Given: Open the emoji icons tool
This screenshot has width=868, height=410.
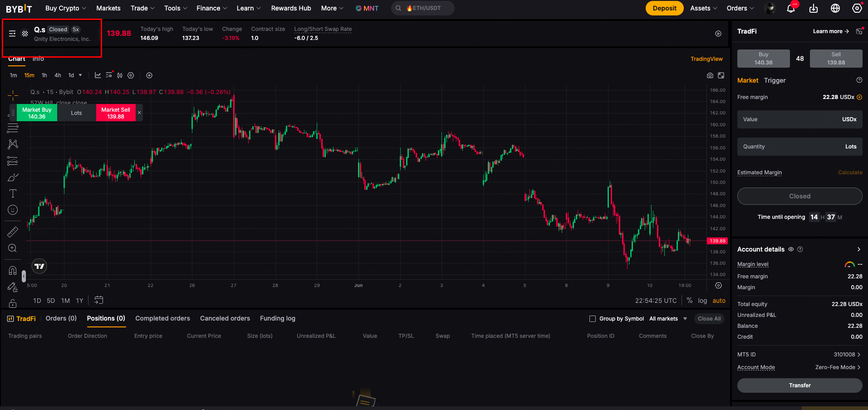Looking at the screenshot, I should tap(13, 210).
